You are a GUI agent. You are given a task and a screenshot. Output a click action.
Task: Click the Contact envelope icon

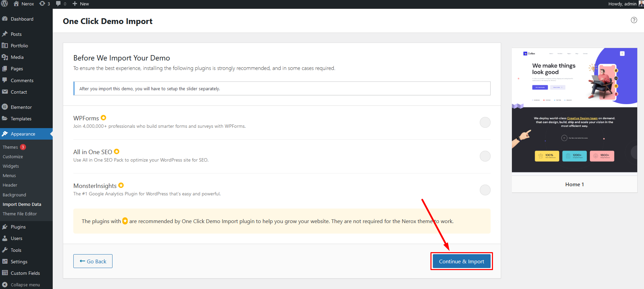click(x=5, y=92)
